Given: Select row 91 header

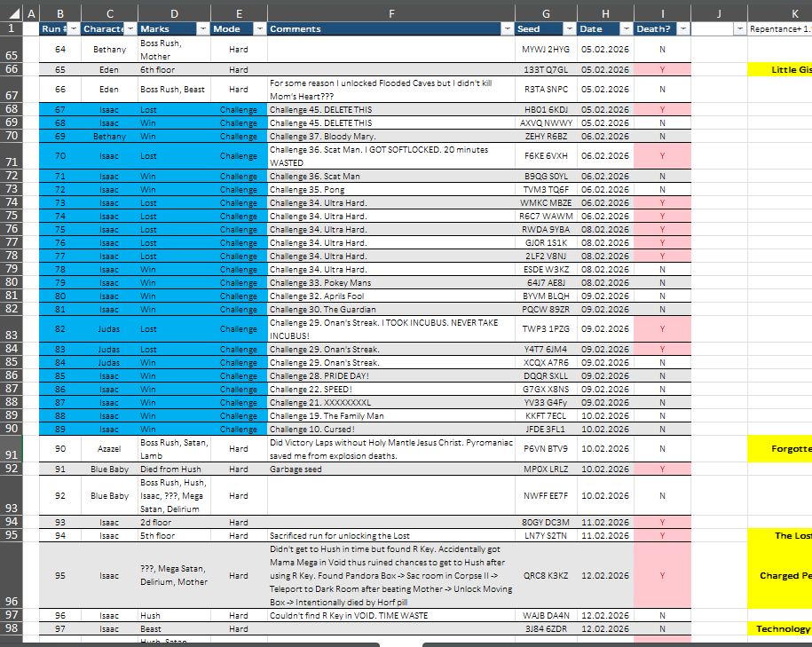Looking at the screenshot, I should point(12,448).
